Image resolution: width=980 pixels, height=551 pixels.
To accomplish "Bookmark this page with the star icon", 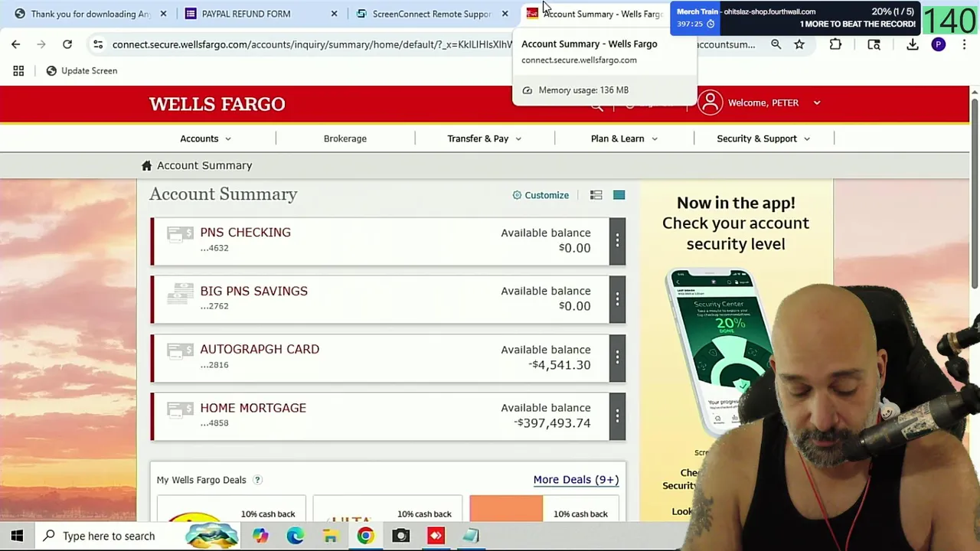I will pos(799,44).
